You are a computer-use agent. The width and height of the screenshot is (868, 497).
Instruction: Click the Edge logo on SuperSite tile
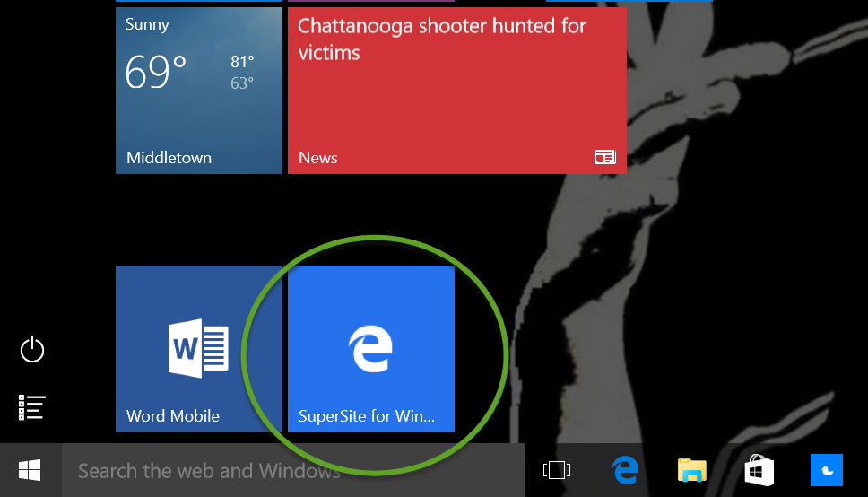370,348
